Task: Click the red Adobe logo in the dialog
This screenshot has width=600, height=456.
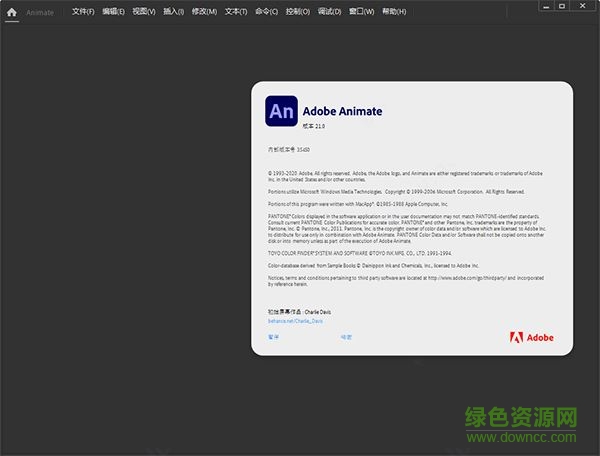Action: coord(532,337)
